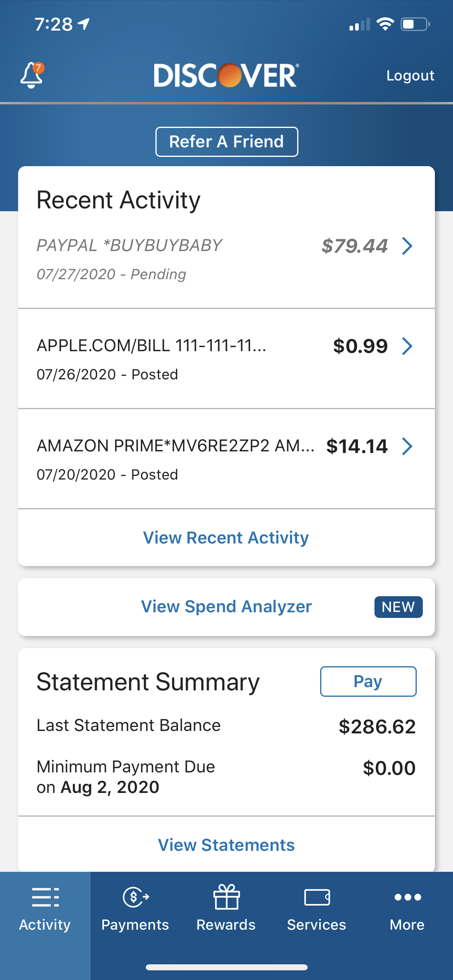Open View Spend Analyzer

226,607
